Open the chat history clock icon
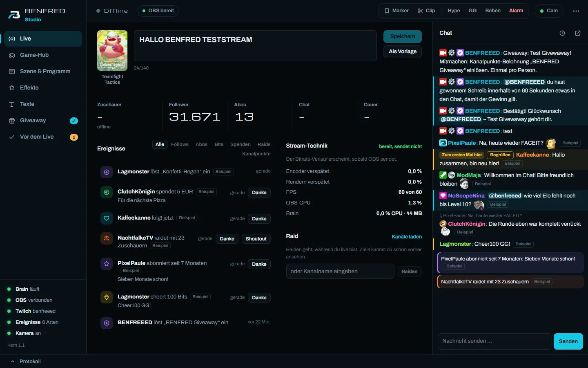 (562, 33)
